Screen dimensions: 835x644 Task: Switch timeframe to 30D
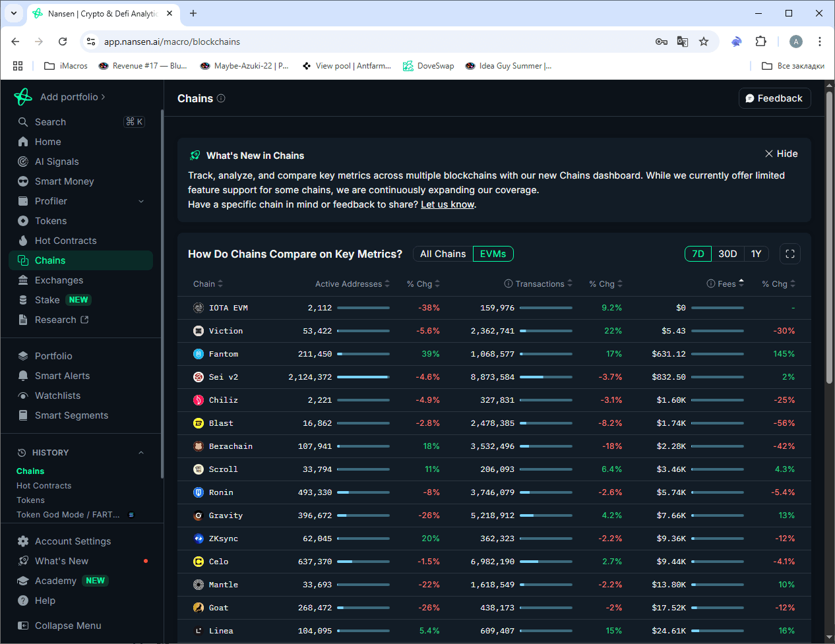727,254
